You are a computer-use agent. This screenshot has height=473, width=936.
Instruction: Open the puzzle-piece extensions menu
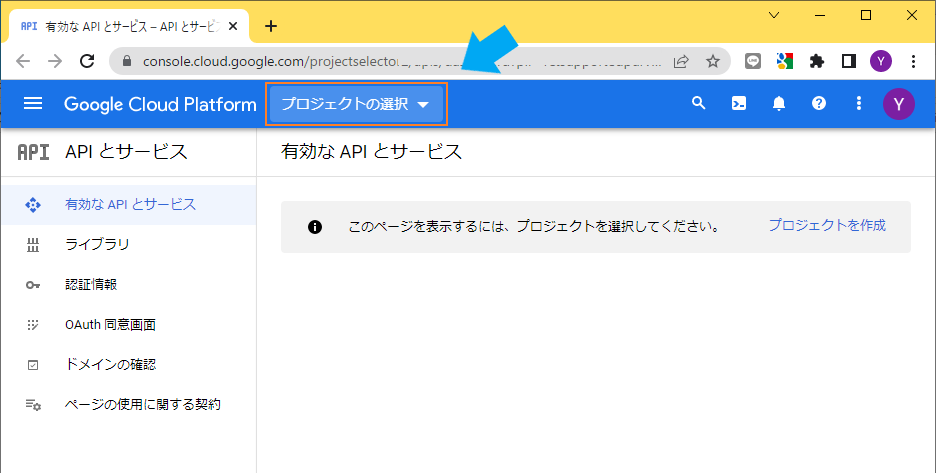tap(817, 61)
